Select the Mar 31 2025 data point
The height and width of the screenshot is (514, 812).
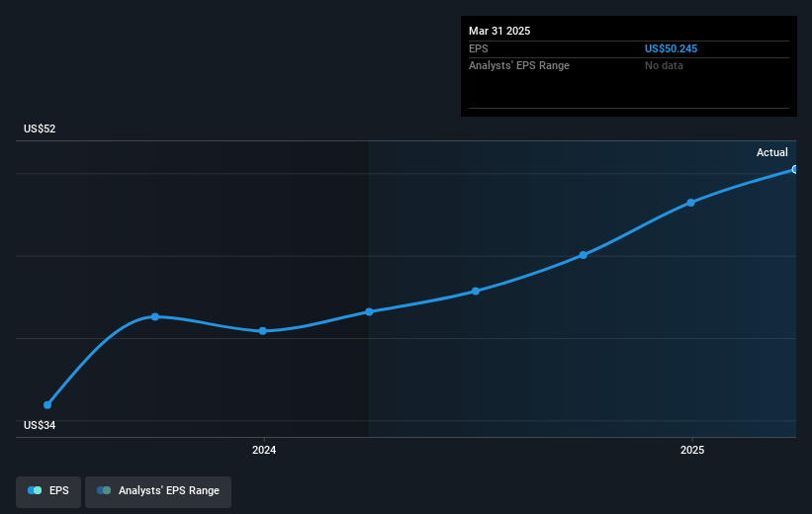[x=795, y=169]
